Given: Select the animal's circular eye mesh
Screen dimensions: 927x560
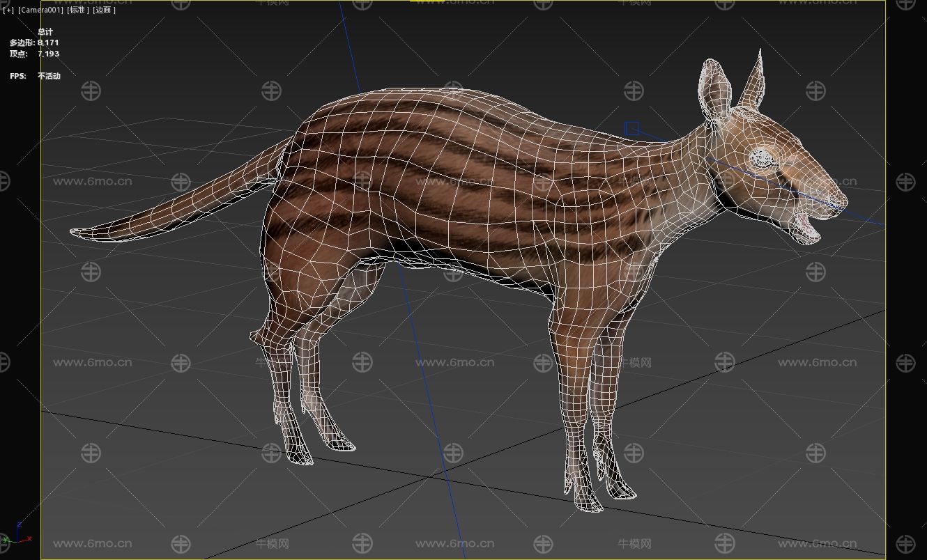Looking at the screenshot, I should click(x=761, y=160).
